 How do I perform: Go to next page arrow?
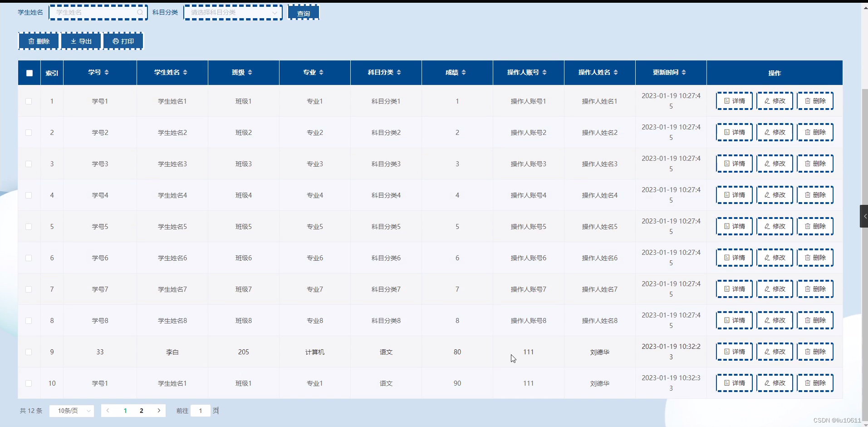pyautogui.click(x=159, y=411)
